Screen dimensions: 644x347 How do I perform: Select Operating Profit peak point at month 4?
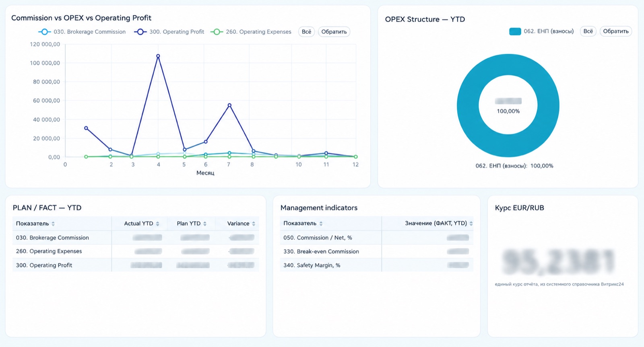158,56
